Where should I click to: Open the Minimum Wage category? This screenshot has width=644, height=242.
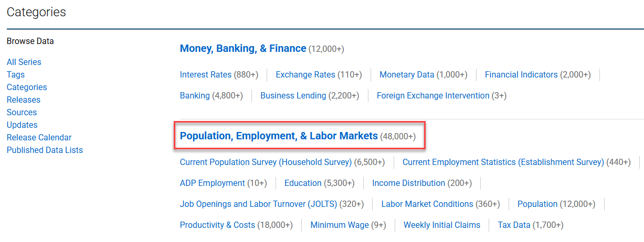(340, 225)
